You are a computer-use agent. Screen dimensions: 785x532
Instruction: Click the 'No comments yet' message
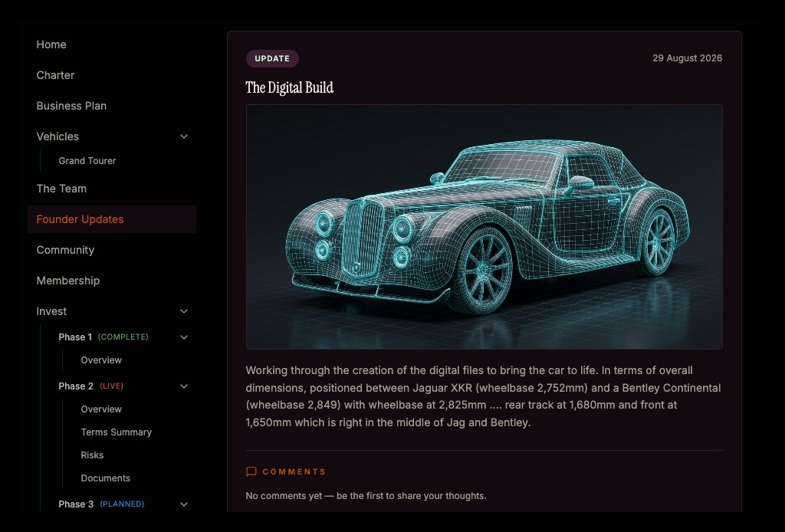[366, 495]
